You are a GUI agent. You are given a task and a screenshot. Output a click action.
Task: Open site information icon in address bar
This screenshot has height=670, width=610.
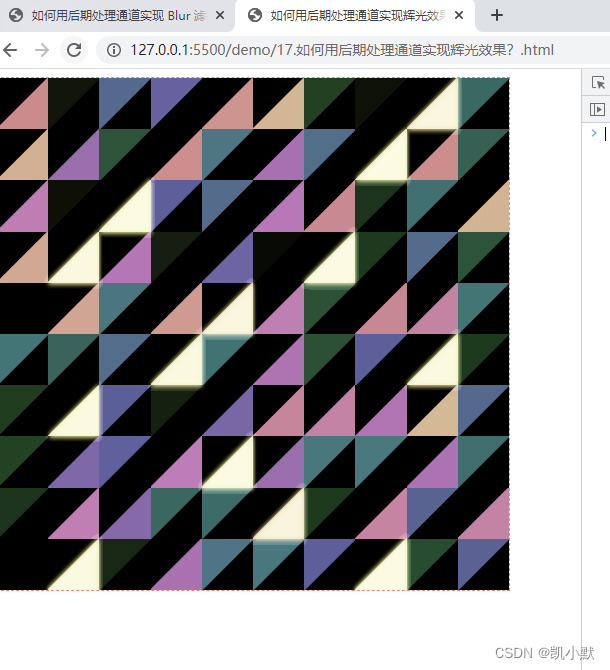tap(114, 50)
